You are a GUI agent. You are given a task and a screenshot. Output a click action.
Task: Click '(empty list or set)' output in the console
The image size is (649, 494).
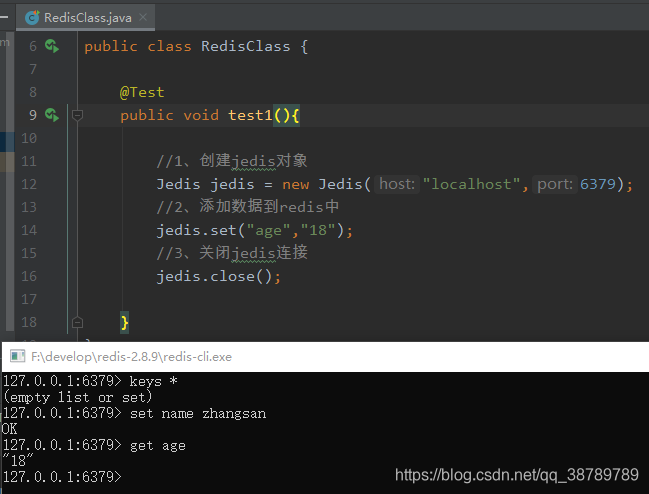coord(78,397)
